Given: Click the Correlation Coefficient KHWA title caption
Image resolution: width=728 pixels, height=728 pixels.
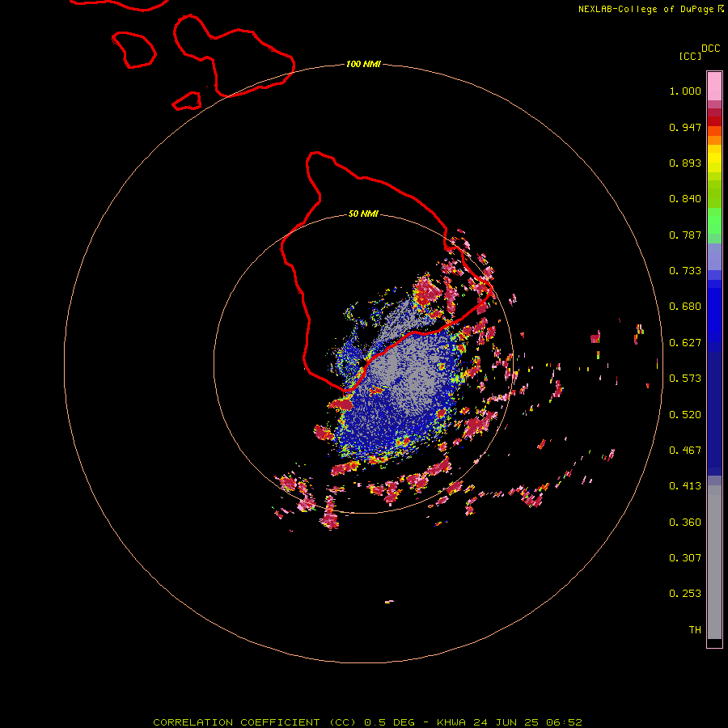Looking at the screenshot, I should 367,722.
